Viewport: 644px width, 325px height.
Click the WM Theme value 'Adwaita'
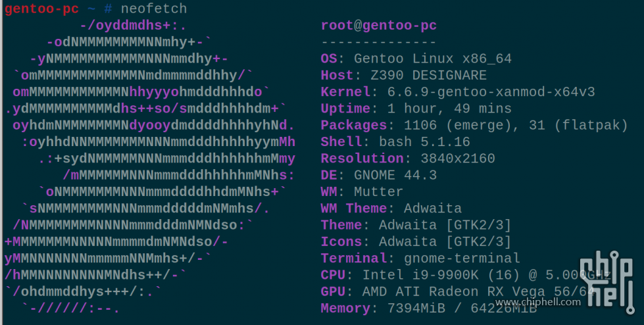(432, 209)
